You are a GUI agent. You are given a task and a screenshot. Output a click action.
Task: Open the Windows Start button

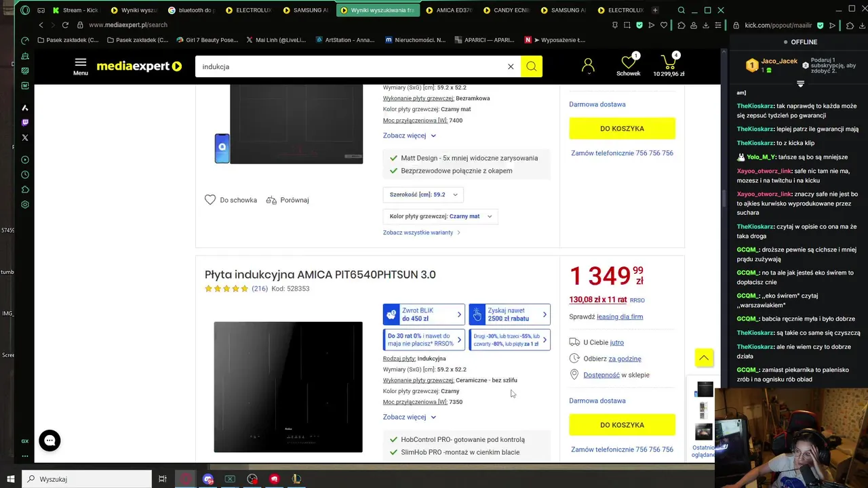click(11, 479)
